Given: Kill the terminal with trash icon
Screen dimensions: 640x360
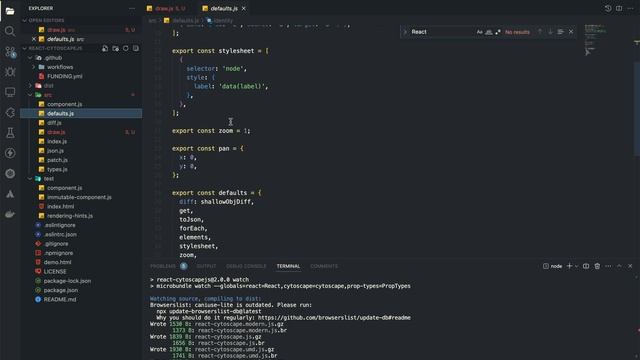Looking at the screenshot, I should pyautogui.click(x=597, y=266).
